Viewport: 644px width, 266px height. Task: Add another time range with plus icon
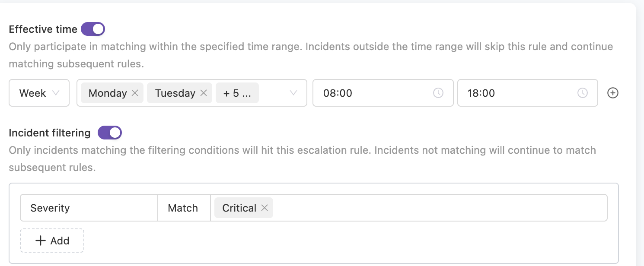(x=613, y=93)
